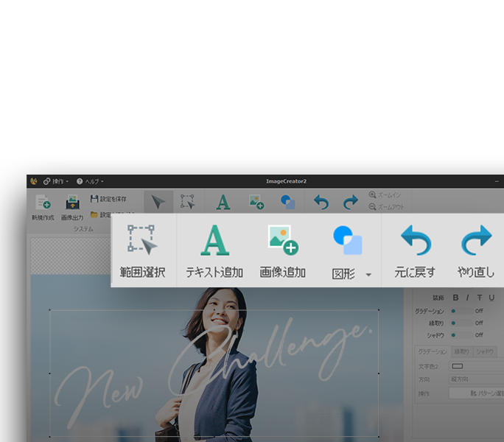Select the シャドウ tab
The height and width of the screenshot is (442, 504).
tap(485, 351)
